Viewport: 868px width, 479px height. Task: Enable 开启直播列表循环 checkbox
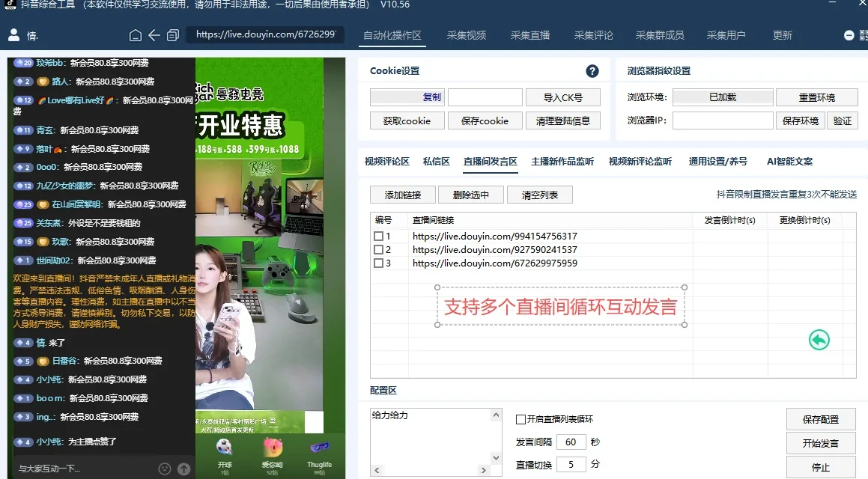click(x=521, y=419)
